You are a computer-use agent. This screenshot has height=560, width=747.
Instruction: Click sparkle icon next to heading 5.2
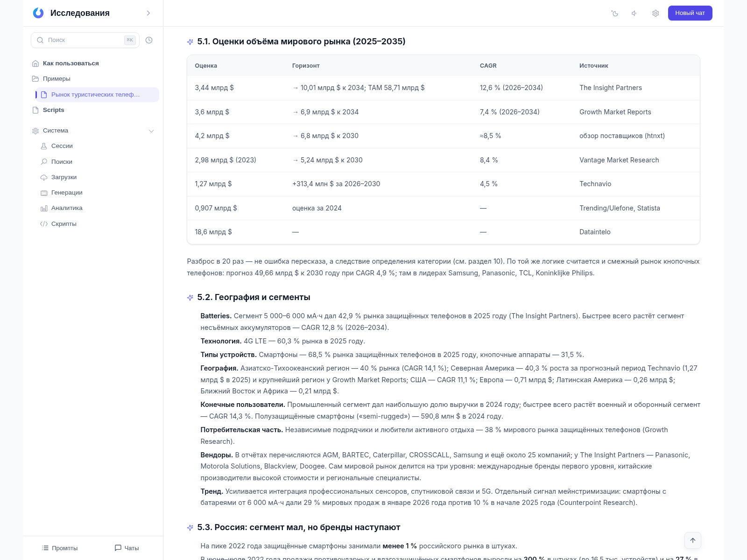(x=190, y=298)
